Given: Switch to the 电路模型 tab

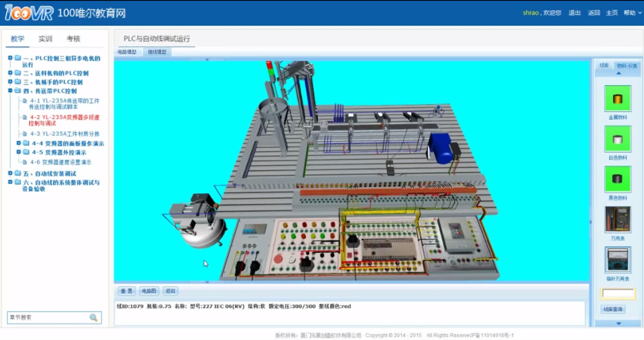Looking at the screenshot, I should [x=127, y=52].
